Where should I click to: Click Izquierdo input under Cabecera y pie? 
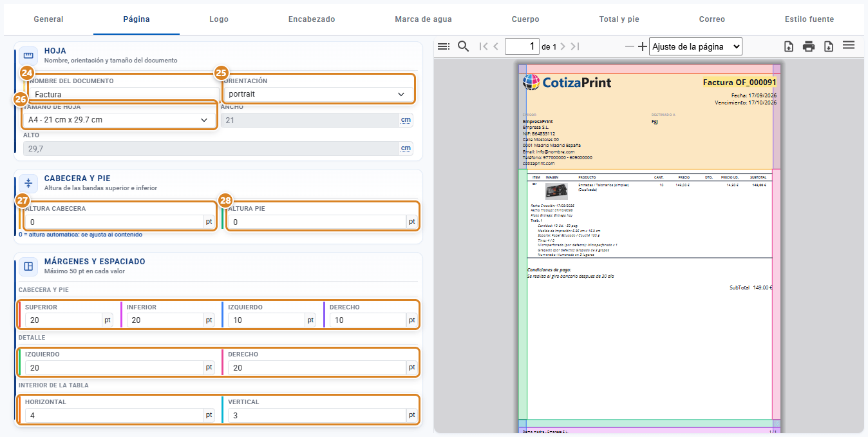pos(266,320)
